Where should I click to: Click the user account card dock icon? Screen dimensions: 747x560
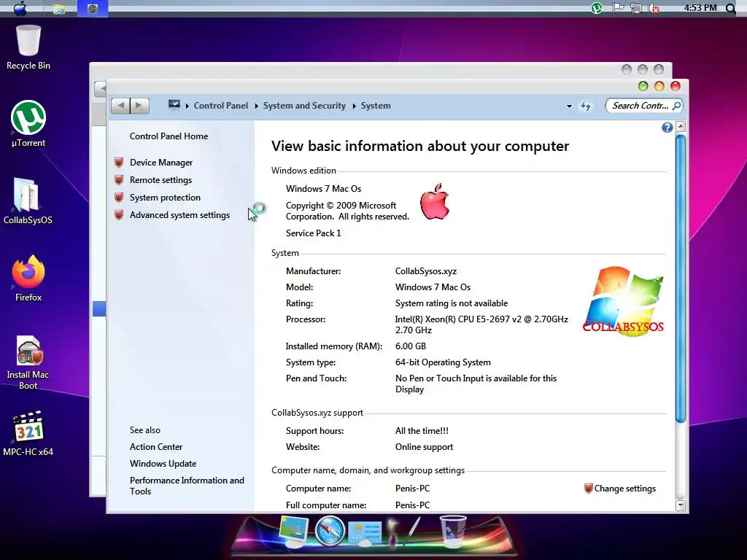pyautogui.click(x=365, y=532)
